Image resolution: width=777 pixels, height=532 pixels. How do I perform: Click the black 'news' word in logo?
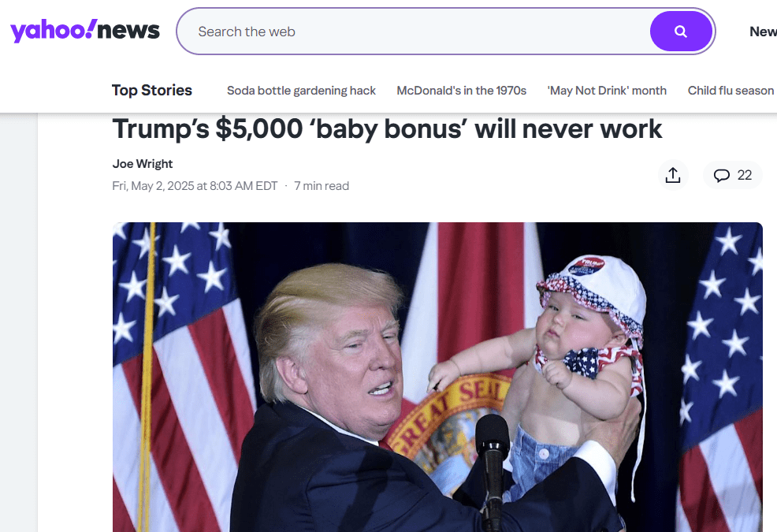click(x=128, y=31)
